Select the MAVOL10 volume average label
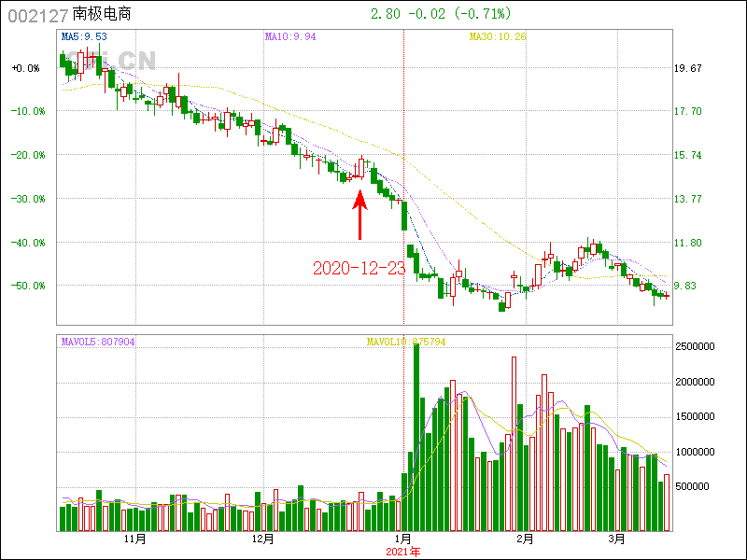Screen dimensions: 747x560 406,342
